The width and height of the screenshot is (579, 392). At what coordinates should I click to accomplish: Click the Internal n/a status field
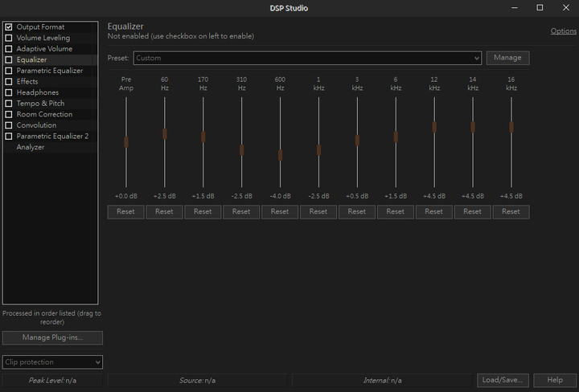[382, 380]
